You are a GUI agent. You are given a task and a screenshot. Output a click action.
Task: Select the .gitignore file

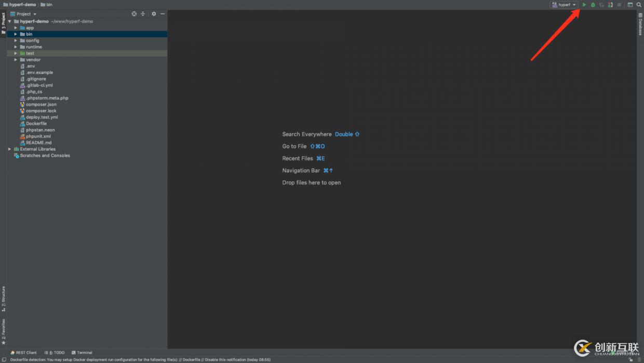click(x=36, y=79)
